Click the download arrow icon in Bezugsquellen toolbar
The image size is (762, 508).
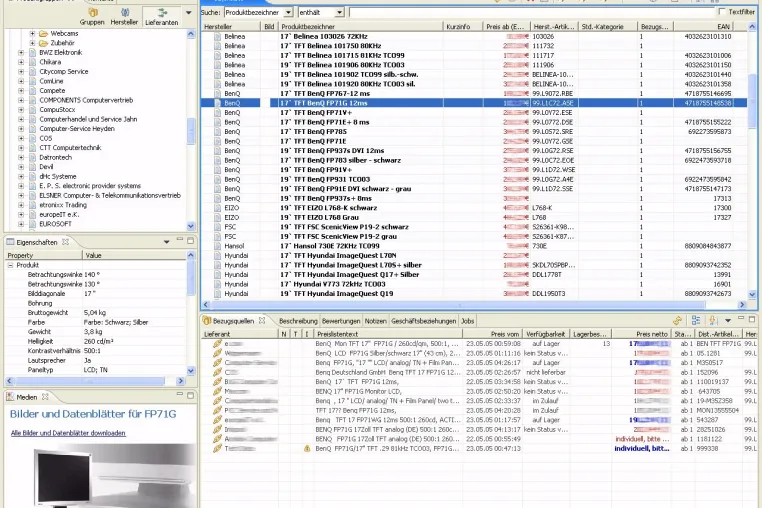point(713,320)
